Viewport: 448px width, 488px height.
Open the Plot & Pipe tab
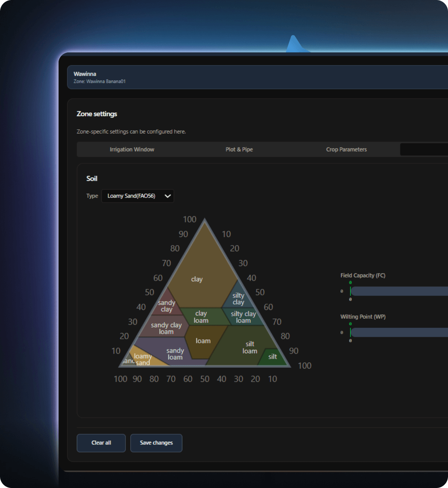coord(239,149)
